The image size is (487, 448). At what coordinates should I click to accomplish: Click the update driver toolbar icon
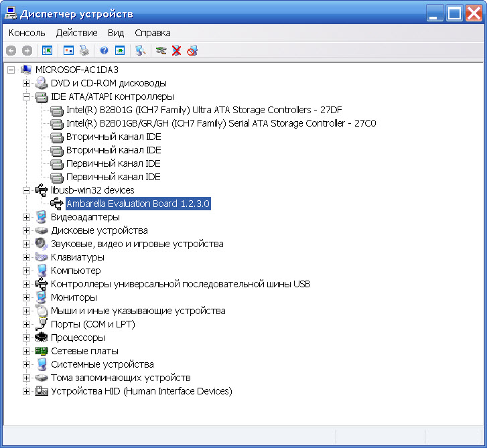tap(161, 50)
